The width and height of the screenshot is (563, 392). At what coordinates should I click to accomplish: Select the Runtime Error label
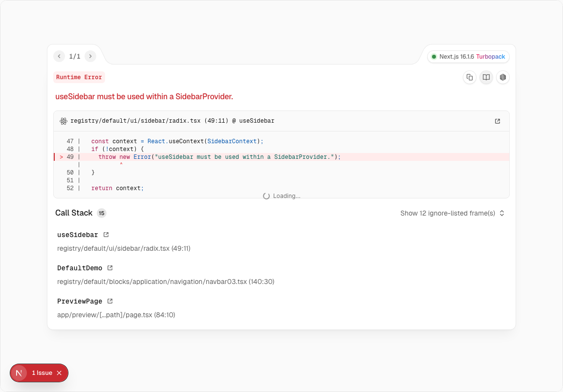[x=79, y=77]
